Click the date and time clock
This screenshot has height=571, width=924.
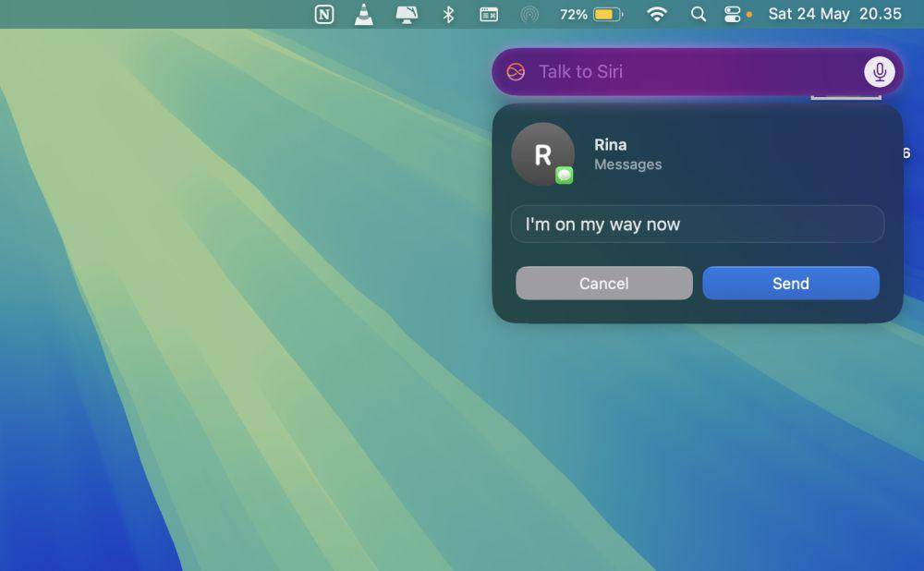pos(834,14)
